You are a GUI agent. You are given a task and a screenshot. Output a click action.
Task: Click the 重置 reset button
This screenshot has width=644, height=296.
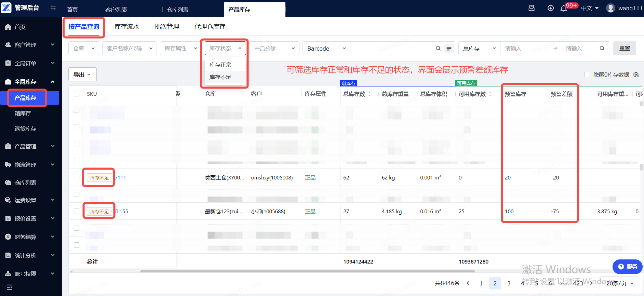pos(625,48)
